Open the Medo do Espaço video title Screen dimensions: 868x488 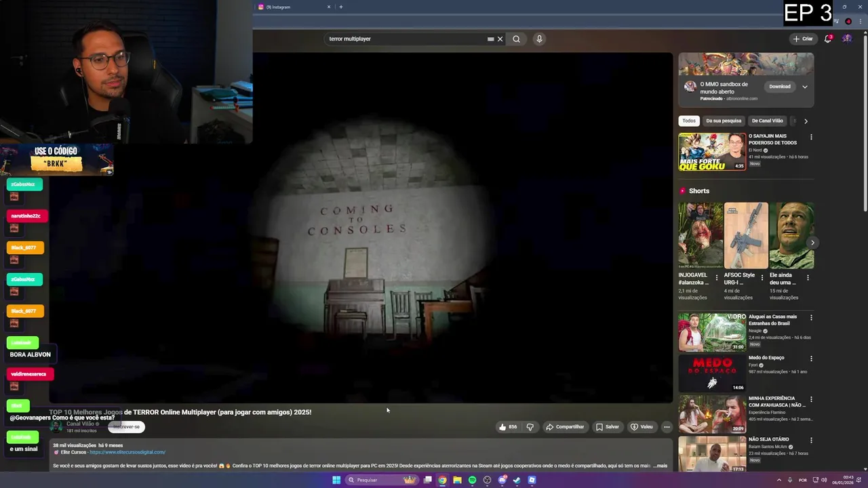[x=766, y=358]
